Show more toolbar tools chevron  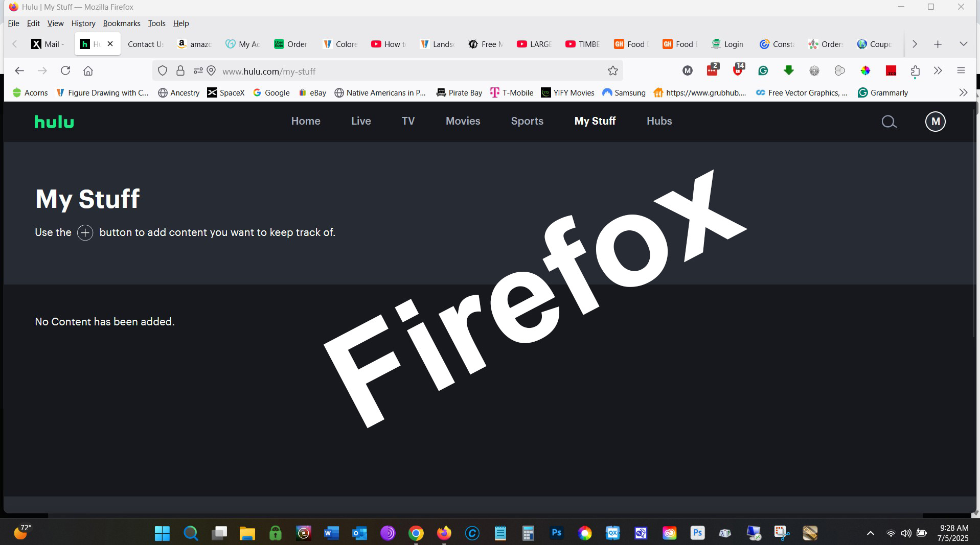point(938,70)
